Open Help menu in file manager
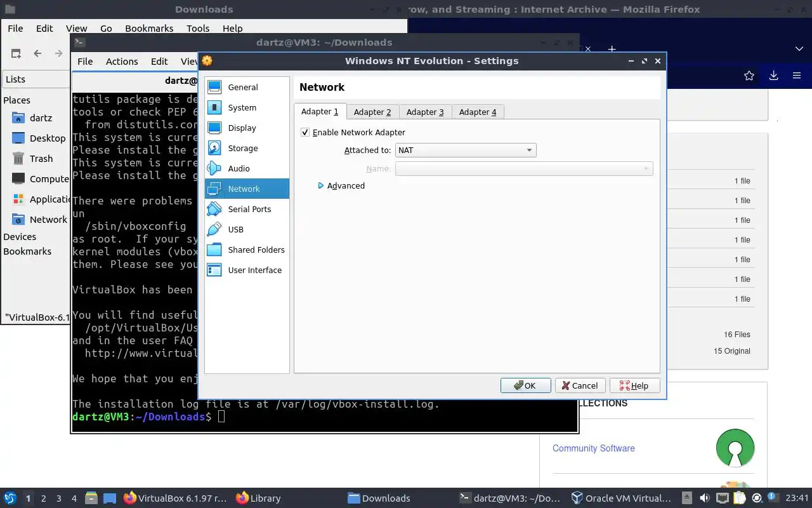The width and height of the screenshot is (812, 508). (232, 28)
